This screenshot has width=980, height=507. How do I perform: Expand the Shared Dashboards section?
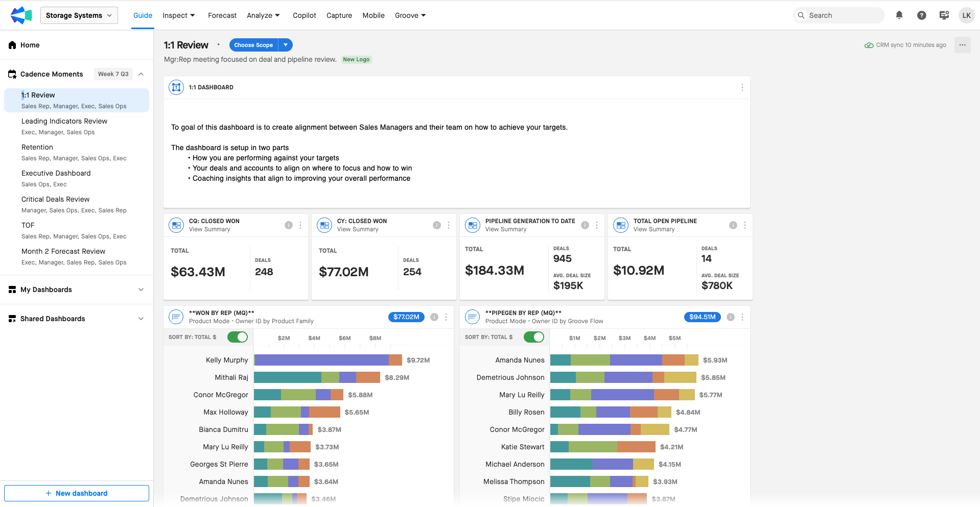tap(141, 319)
